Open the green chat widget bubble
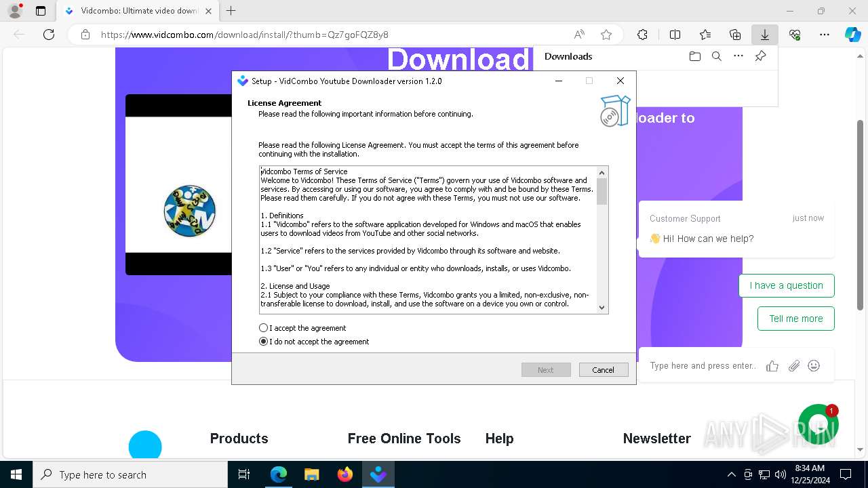 click(x=818, y=424)
